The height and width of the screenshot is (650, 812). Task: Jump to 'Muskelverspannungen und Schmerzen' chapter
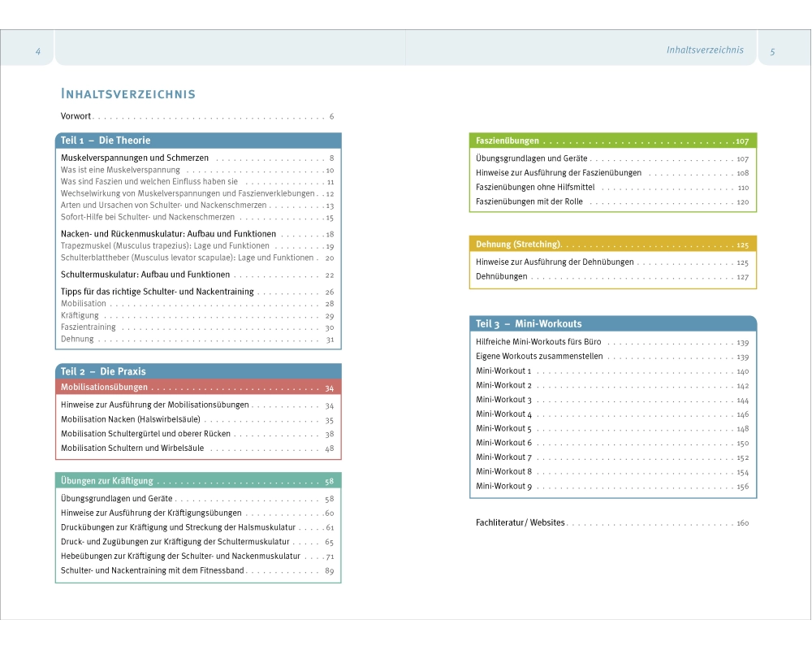click(x=135, y=158)
